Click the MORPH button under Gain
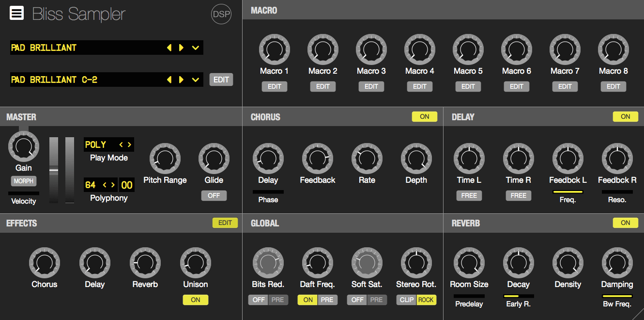Image resolution: width=644 pixels, height=320 pixels. (x=24, y=181)
